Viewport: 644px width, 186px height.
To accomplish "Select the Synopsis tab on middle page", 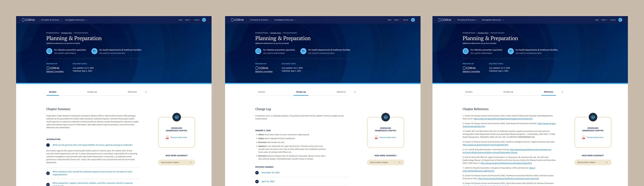I will point(261,92).
